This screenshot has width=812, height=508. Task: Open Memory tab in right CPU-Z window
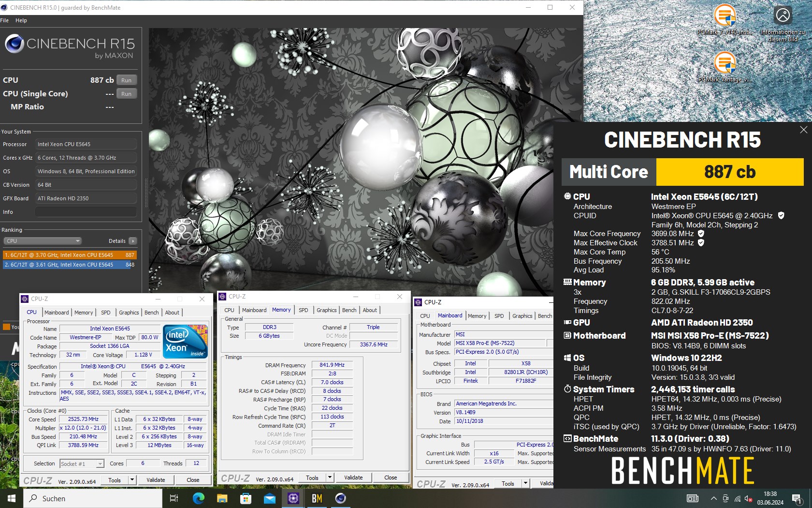pos(477,316)
